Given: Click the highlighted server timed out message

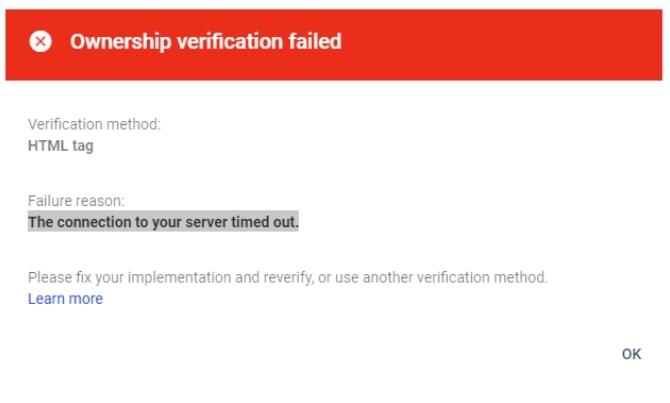Looking at the screenshot, I should pyautogui.click(x=163, y=222).
